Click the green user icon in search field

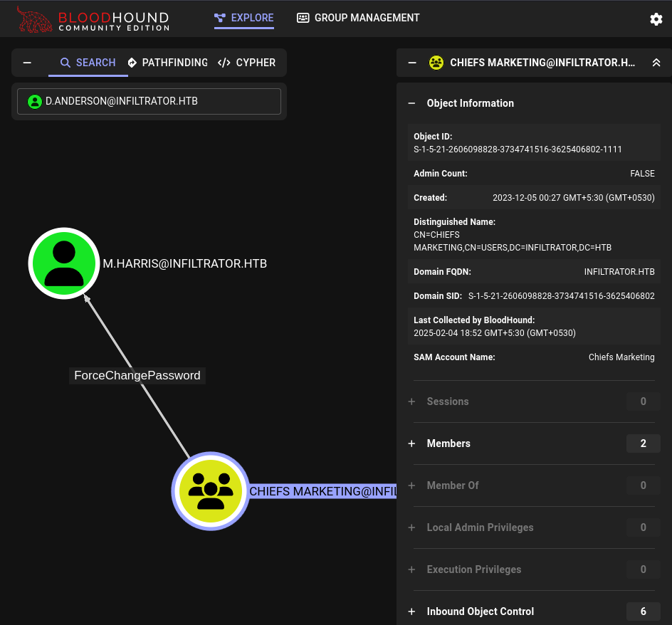[x=34, y=102]
